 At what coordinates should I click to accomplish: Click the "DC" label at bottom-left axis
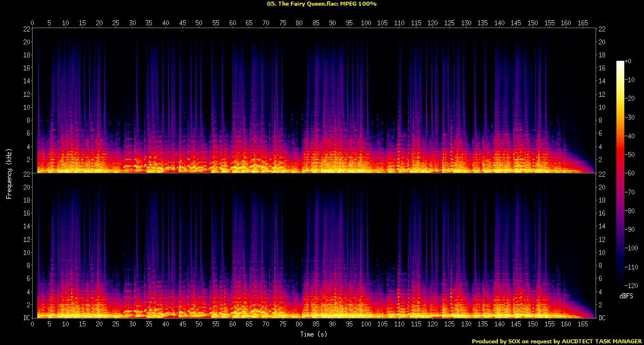coord(26,318)
